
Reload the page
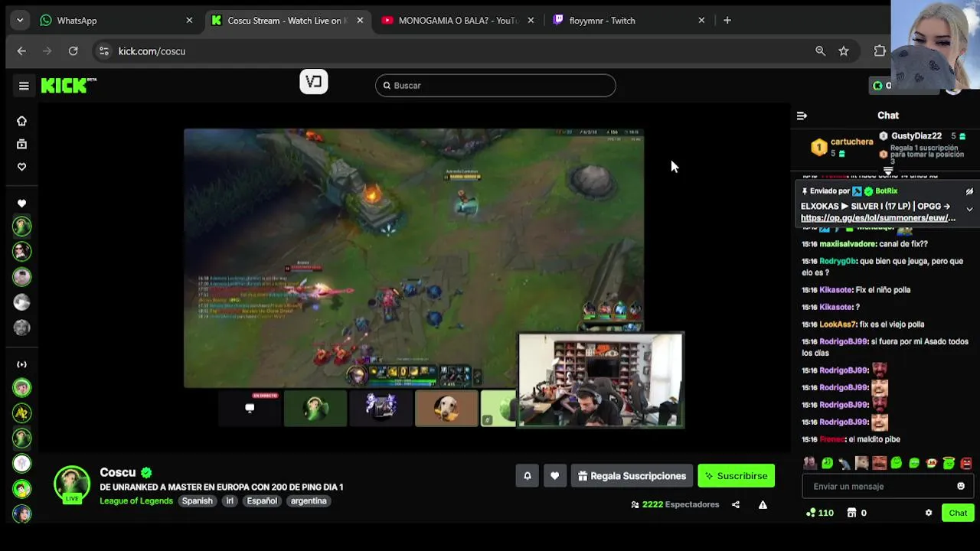pyautogui.click(x=73, y=51)
